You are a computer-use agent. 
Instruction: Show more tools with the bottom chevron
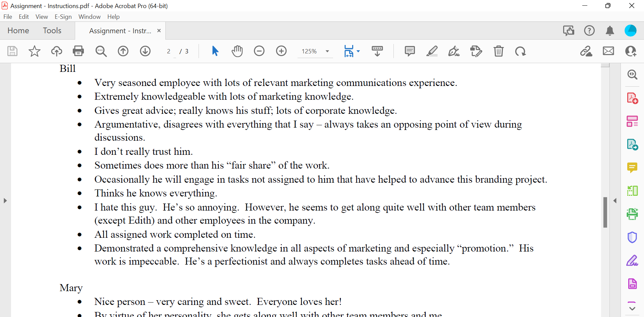coord(632,308)
